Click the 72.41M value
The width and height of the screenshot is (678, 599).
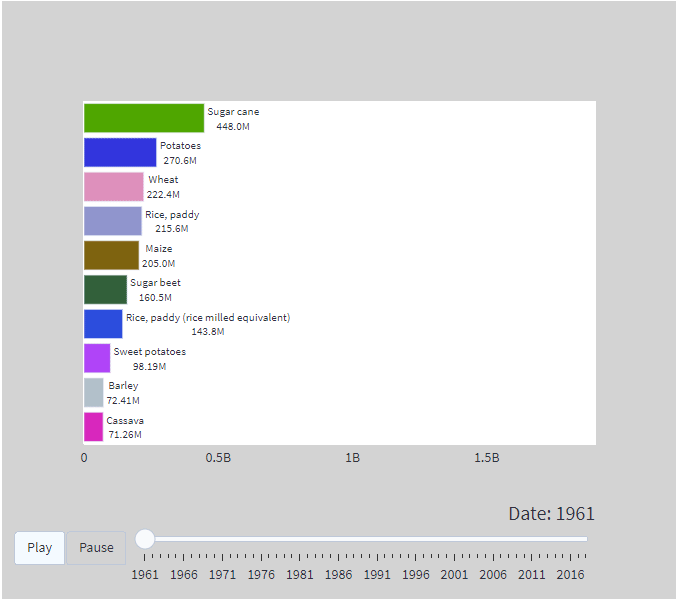point(123,400)
